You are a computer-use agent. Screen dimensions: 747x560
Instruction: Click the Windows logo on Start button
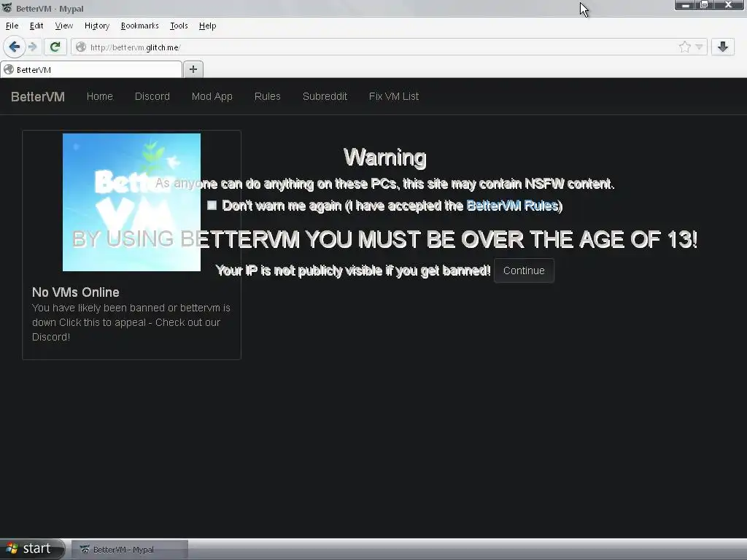[12, 548]
